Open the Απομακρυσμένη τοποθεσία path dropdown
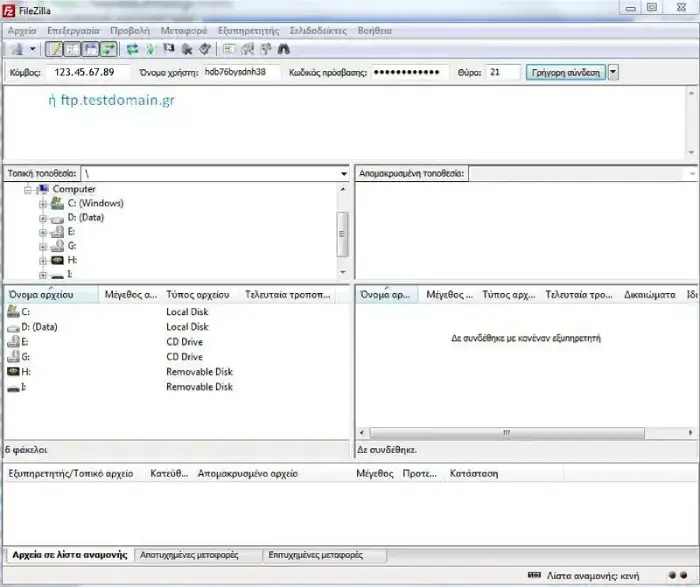This screenshot has width=700, height=587. coord(692,174)
